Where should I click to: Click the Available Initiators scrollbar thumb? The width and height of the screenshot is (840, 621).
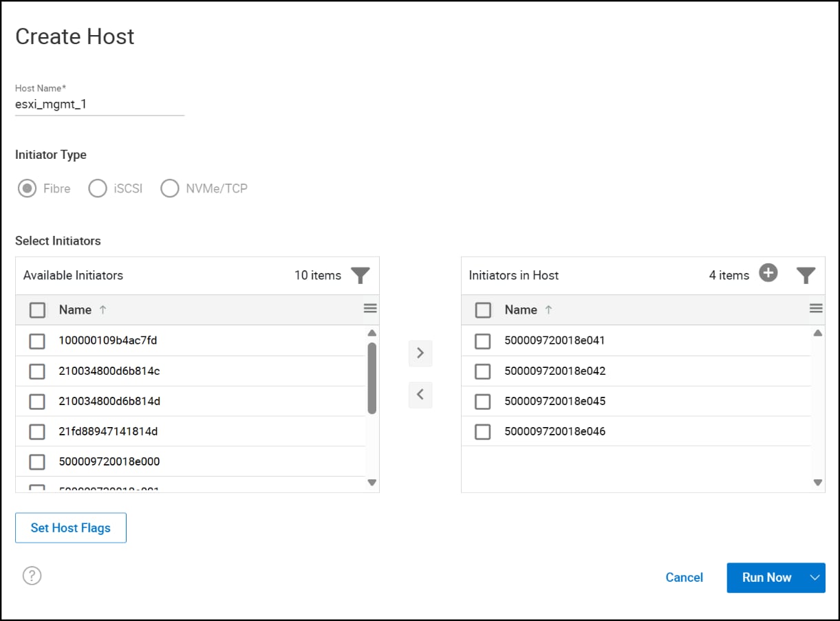pyautogui.click(x=372, y=378)
